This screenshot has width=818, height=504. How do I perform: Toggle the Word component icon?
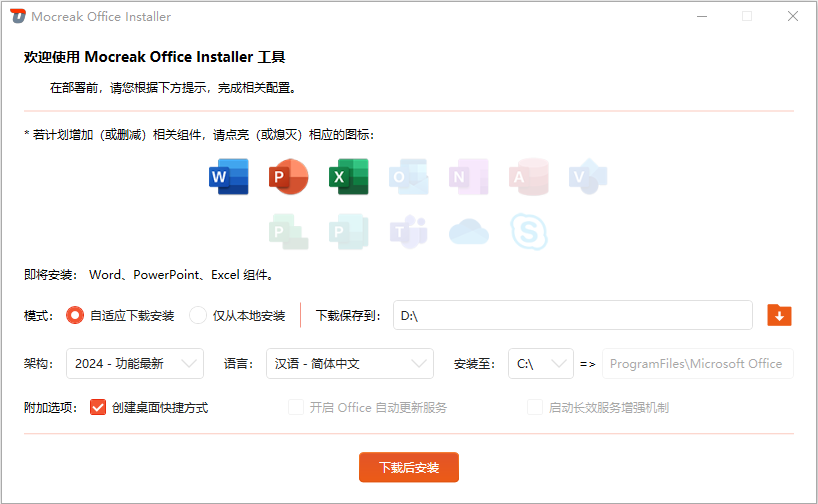pos(228,177)
